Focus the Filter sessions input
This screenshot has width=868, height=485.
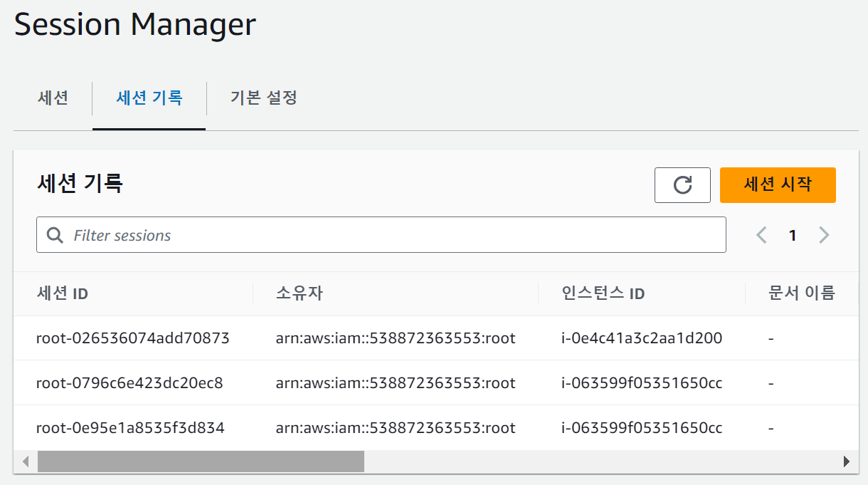tap(381, 235)
